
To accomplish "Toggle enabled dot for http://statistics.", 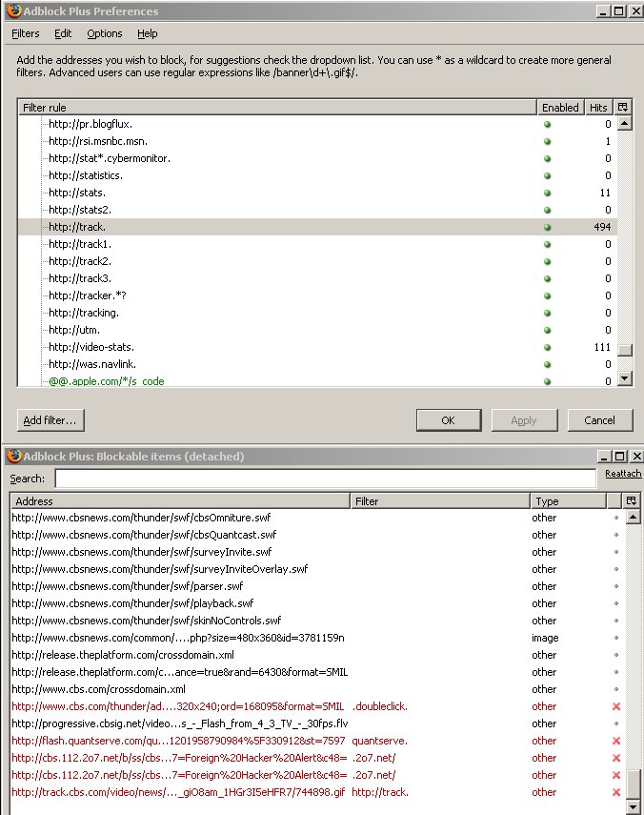I will tap(547, 175).
